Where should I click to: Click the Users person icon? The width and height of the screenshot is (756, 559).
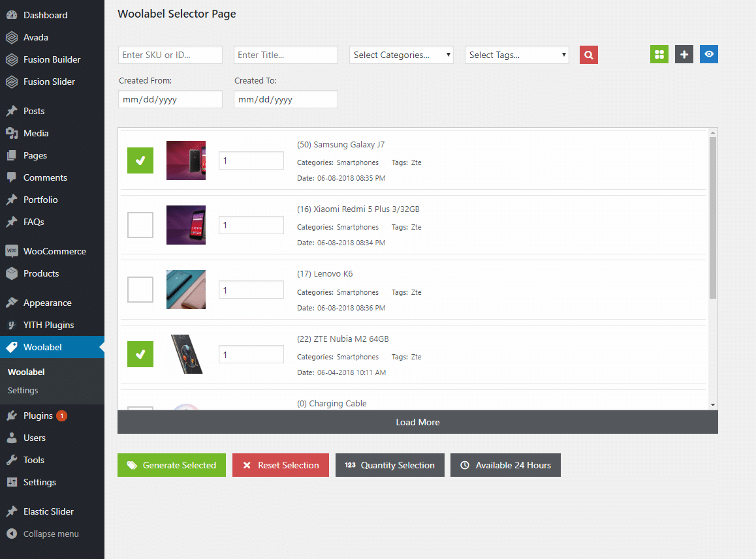click(12, 438)
